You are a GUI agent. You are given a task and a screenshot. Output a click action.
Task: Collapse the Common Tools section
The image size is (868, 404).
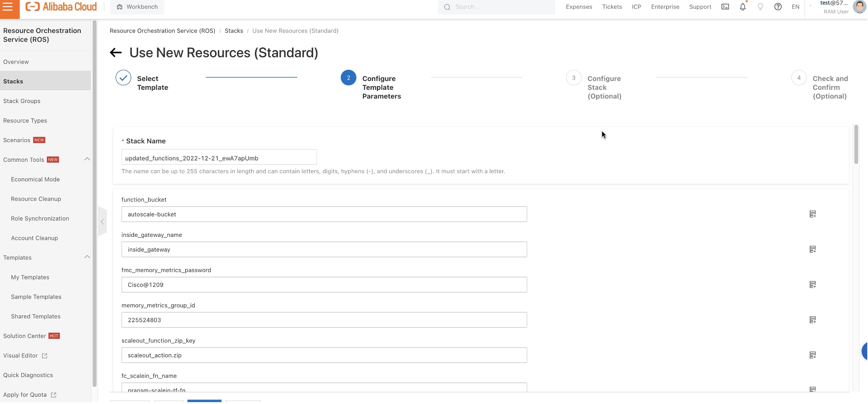(87, 159)
